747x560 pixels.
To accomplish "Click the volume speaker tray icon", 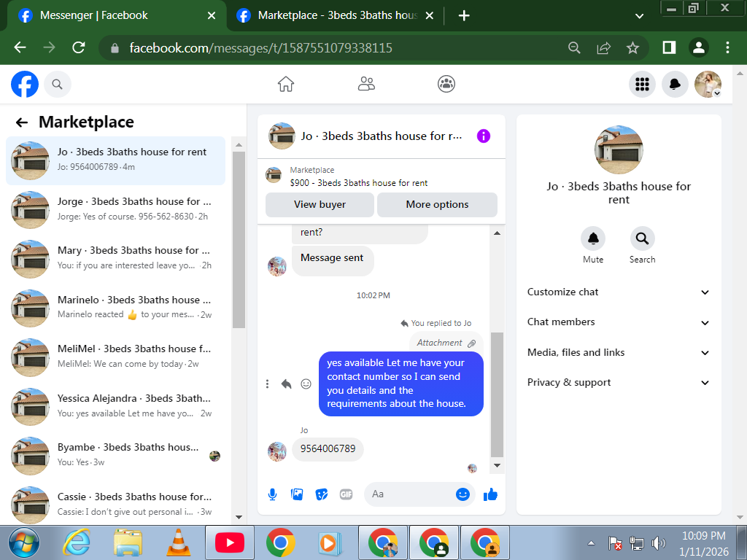I will point(659,542).
